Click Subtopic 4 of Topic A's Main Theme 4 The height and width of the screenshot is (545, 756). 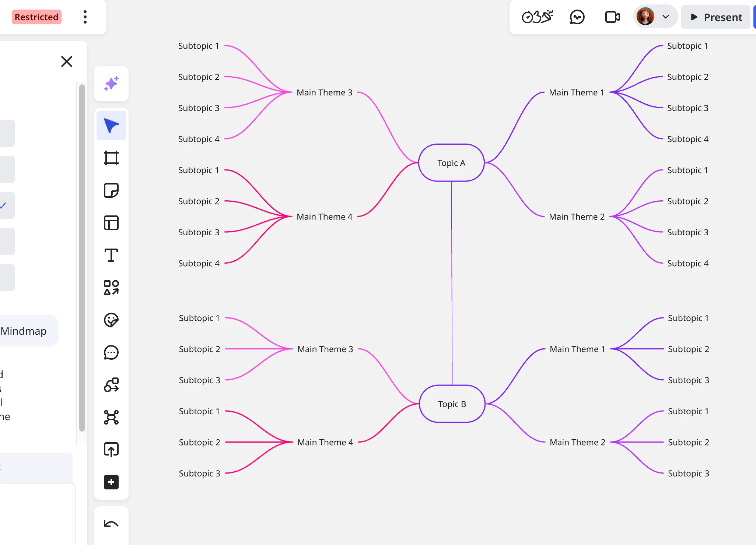199,264
